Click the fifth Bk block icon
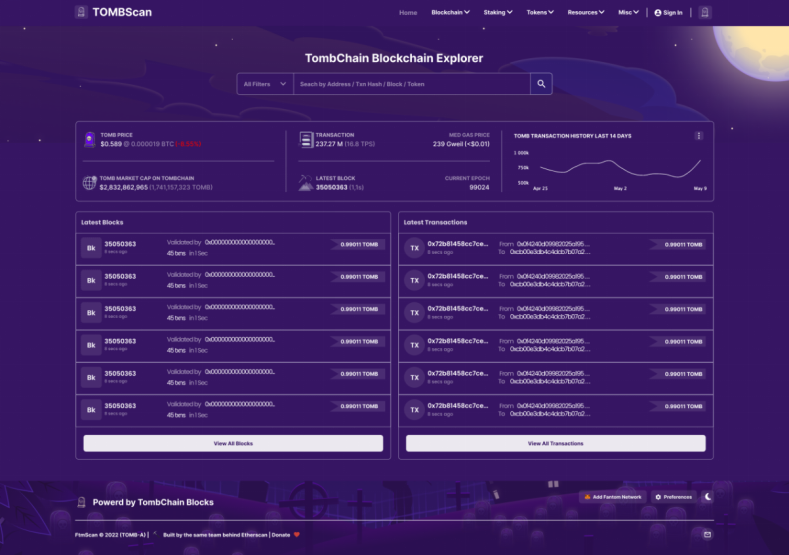The height and width of the screenshot is (555, 789). coord(91,377)
